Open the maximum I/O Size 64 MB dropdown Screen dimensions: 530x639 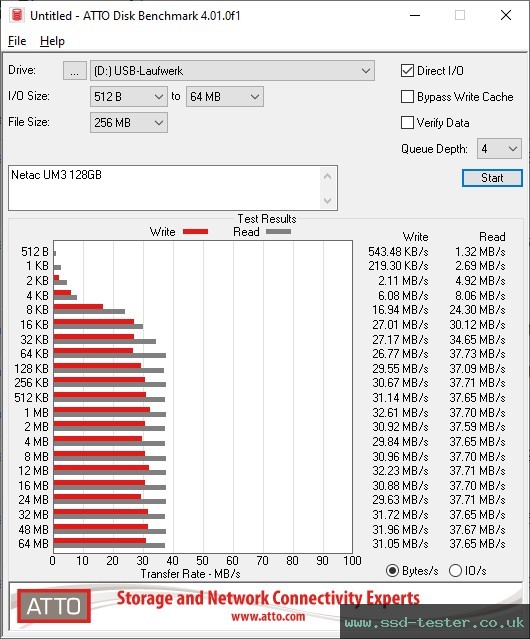pyautogui.click(x=225, y=97)
